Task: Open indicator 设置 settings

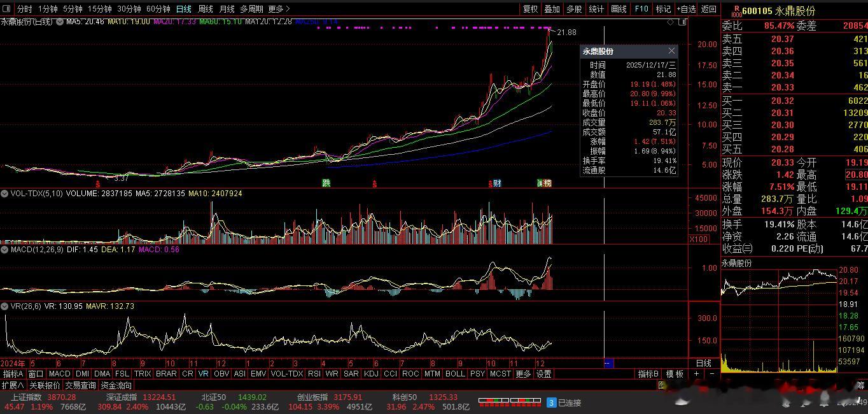Action: 543,374
